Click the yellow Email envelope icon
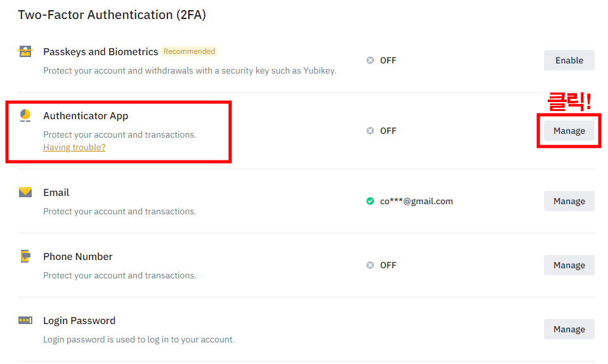The height and width of the screenshot is (364, 608). coord(25,192)
